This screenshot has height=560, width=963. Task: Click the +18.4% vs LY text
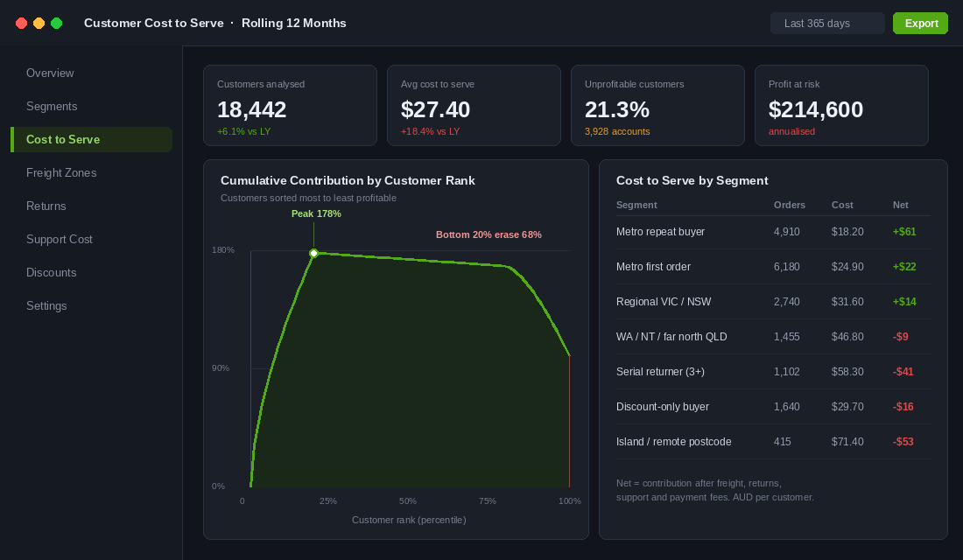[x=430, y=131]
